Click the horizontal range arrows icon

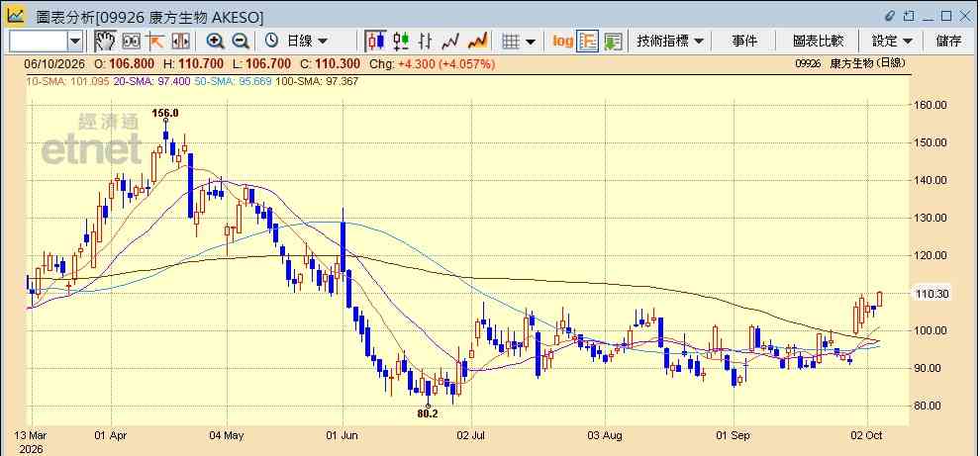(180, 42)
